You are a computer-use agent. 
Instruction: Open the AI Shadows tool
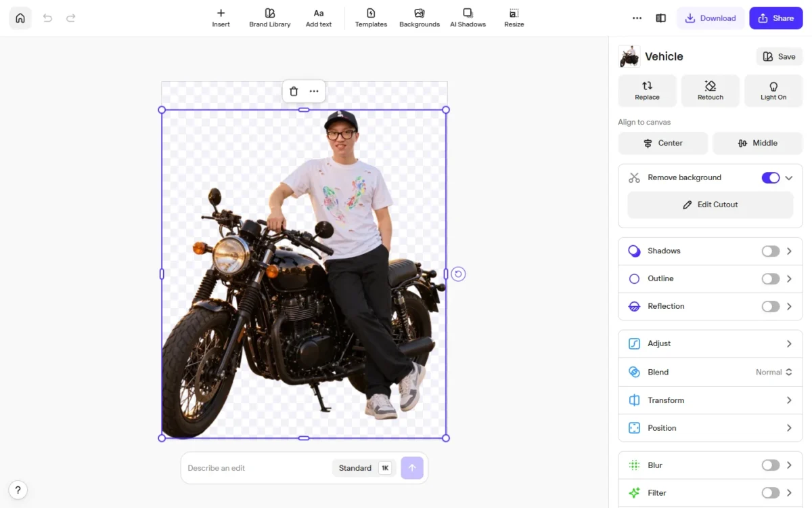(468, 18)
